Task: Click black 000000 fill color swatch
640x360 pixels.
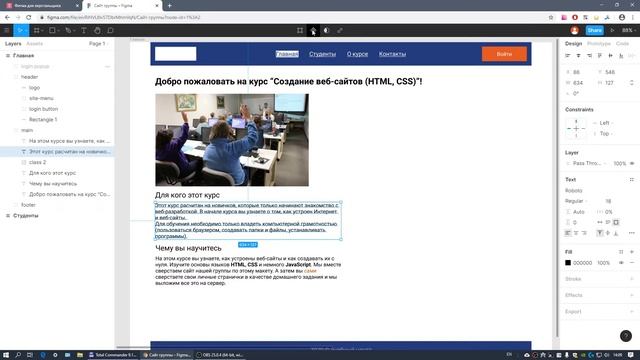Action: click(568, 263)
